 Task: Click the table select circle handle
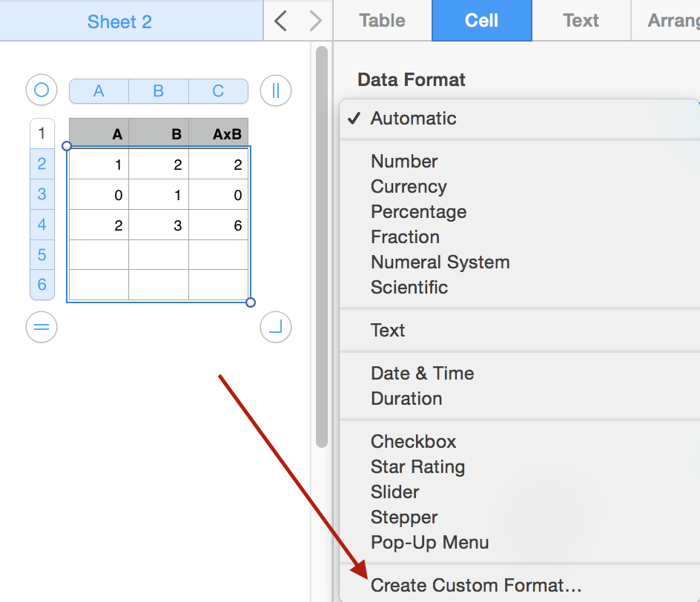pyautogui.click(x=42, y=90)
